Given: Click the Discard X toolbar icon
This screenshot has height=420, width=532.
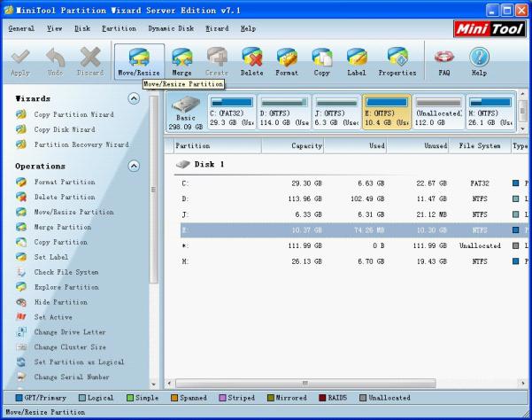Looking at the screenshot, I should (x=90, y=62).
